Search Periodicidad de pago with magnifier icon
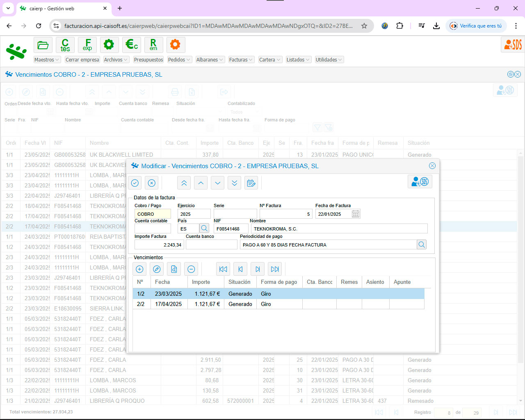This screenshot has height=420, width=525. point(422,244)
